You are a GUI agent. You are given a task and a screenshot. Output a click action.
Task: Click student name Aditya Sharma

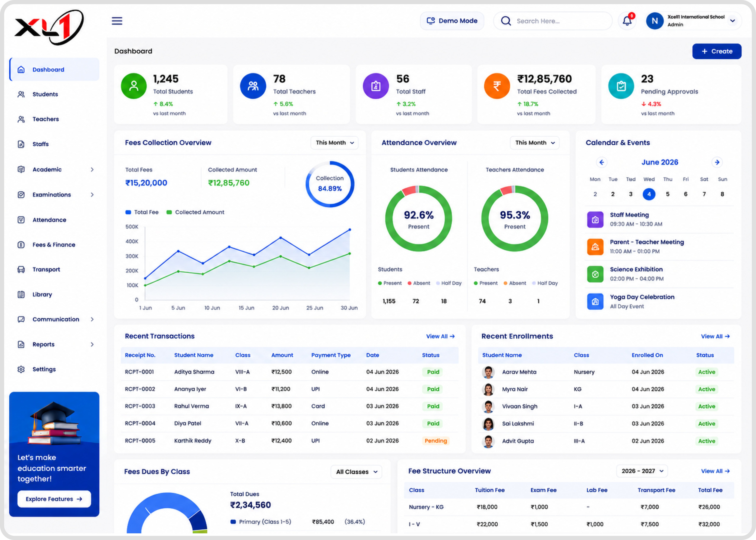click(194, 372)
